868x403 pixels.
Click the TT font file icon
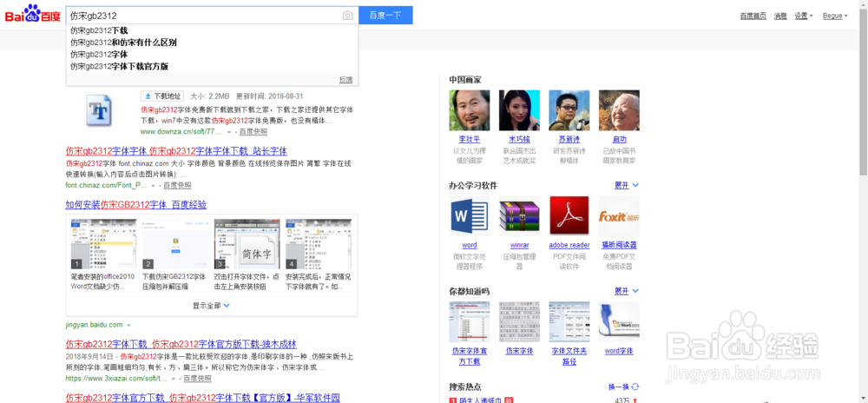[99, 110]
